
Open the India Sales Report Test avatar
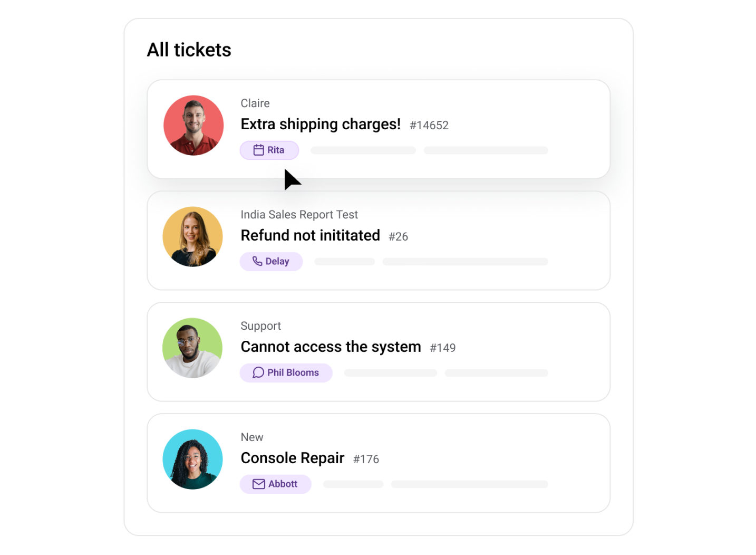pyautogui.click(x=193, y=236)
